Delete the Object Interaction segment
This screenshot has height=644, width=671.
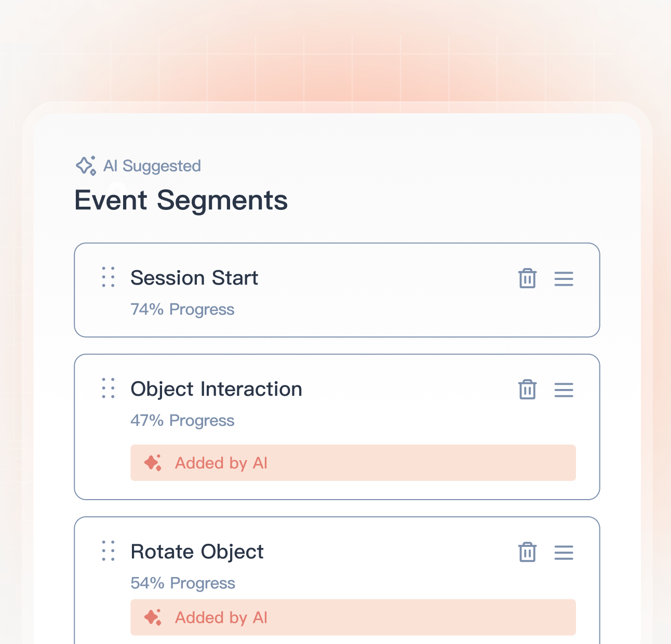pyautogui.click(x=527, y=390)
